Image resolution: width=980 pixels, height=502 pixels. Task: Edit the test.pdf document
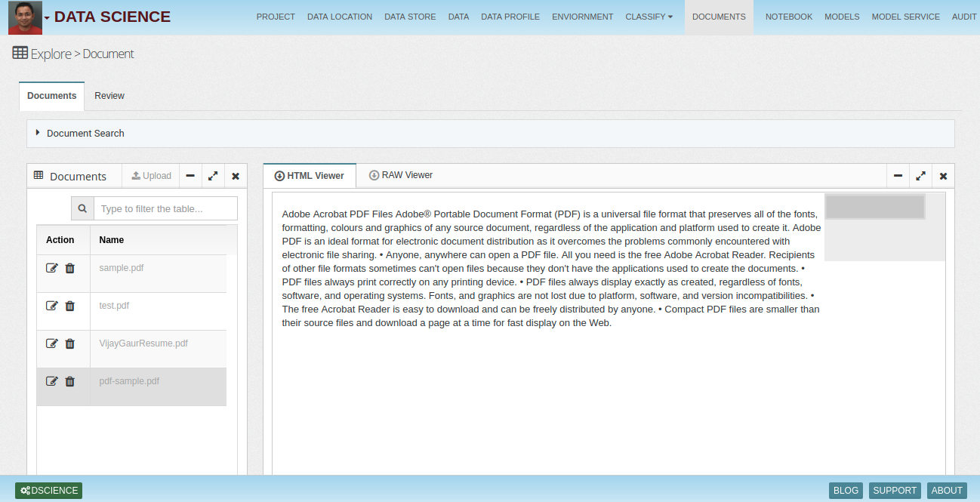pos(51,306)
